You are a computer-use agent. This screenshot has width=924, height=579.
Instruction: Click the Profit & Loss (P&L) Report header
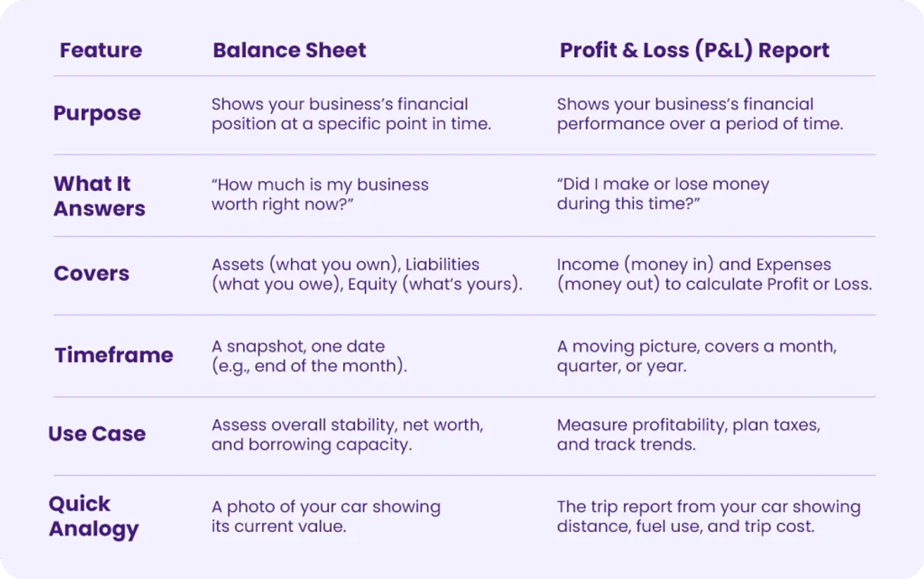pyautogui.click(x=695, y=50)
